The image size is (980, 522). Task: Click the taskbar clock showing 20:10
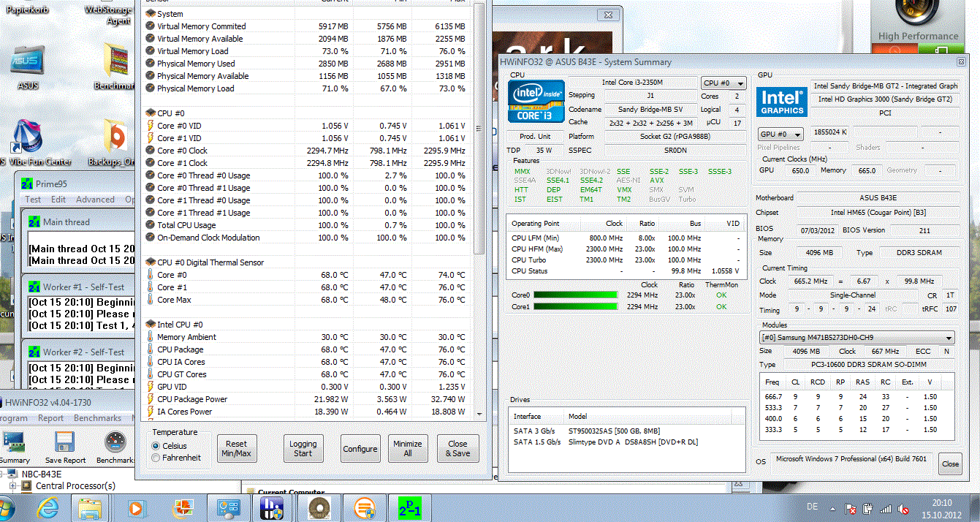941,502
